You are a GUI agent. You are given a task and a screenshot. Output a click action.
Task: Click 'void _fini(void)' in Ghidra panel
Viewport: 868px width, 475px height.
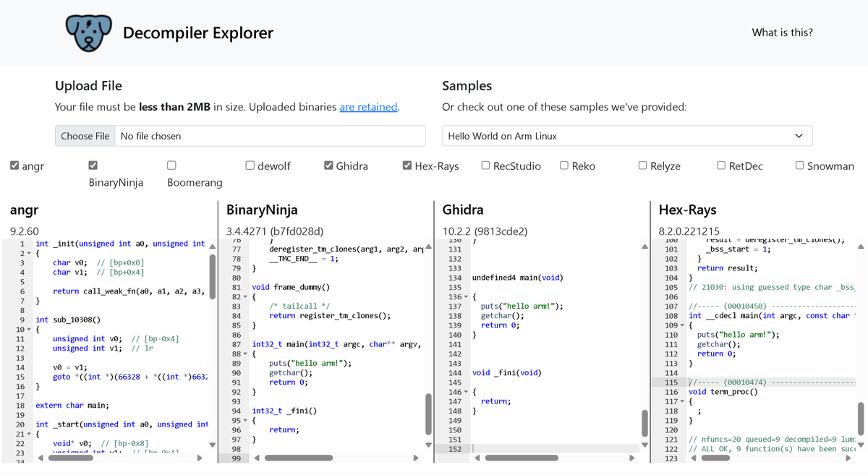pyautogui.click(x=506, y=373)
